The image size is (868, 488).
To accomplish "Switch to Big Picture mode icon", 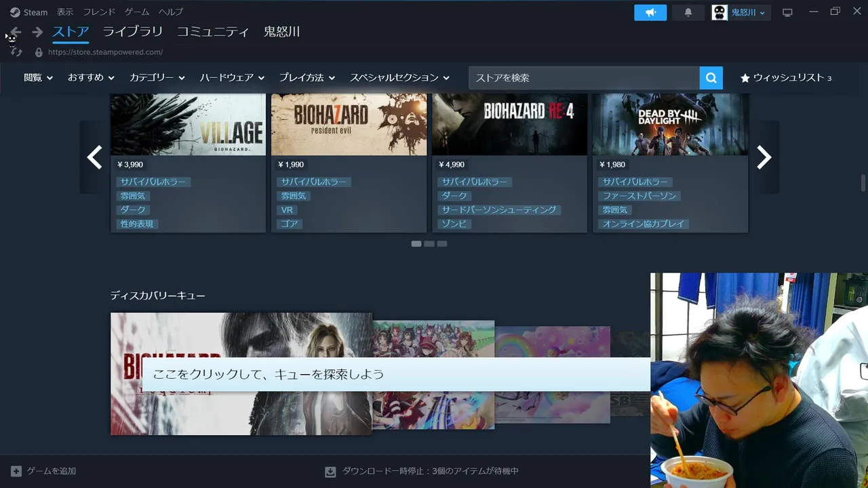I will click(787, 12).
